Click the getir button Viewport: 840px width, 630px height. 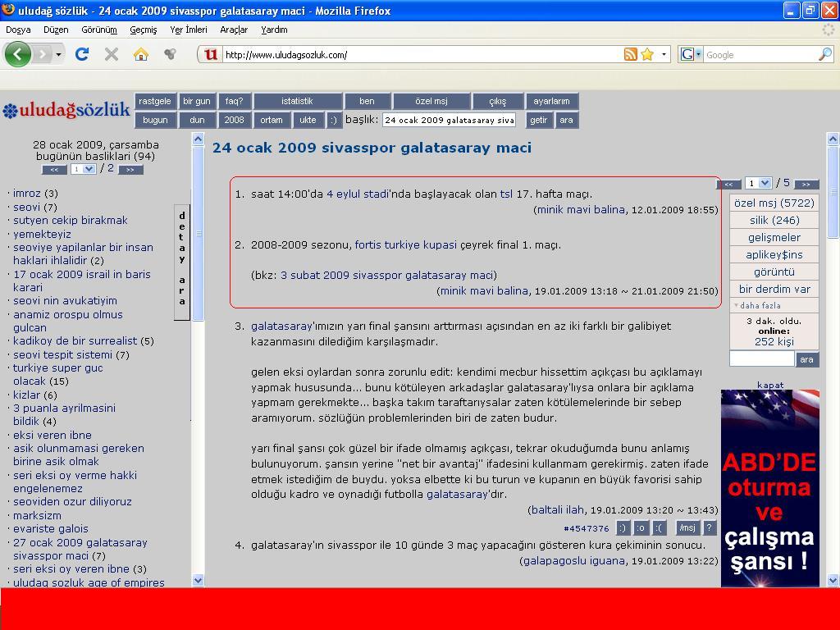(539, 120)
